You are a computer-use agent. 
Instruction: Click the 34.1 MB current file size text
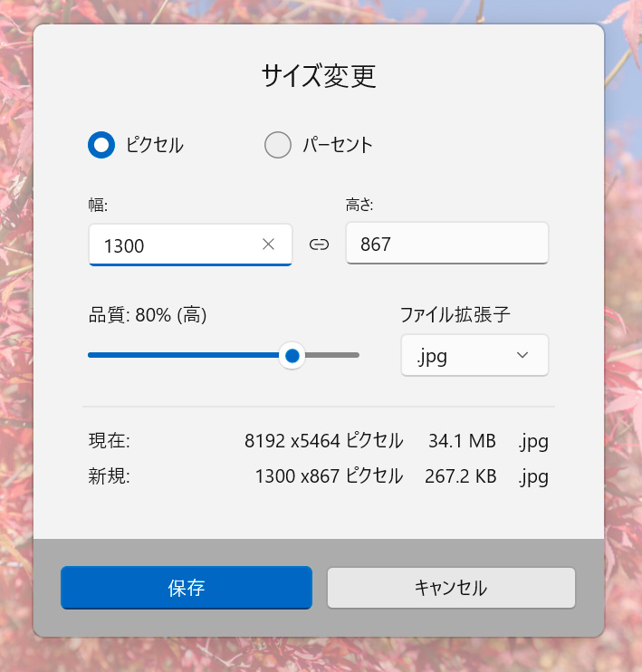[462, 441]
